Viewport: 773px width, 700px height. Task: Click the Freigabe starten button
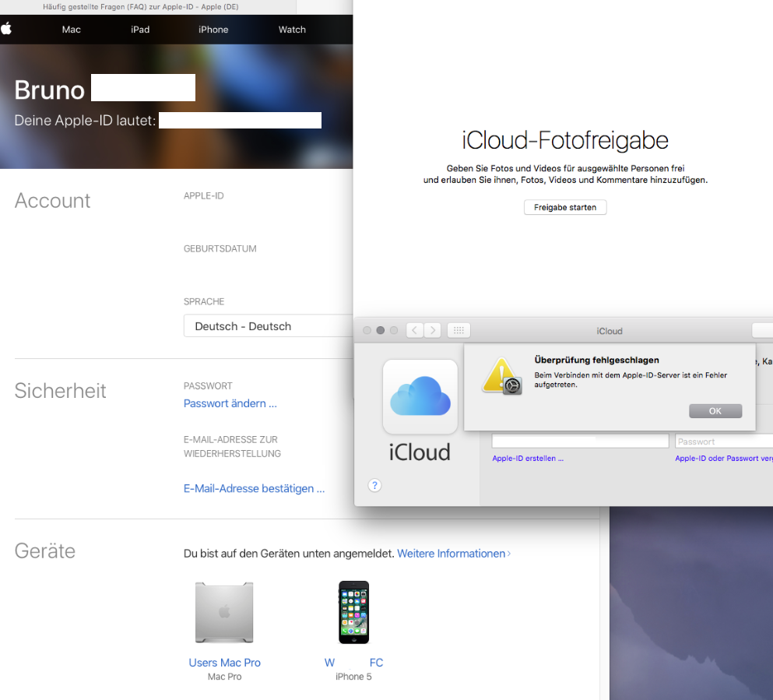click(x=565, y=208)
